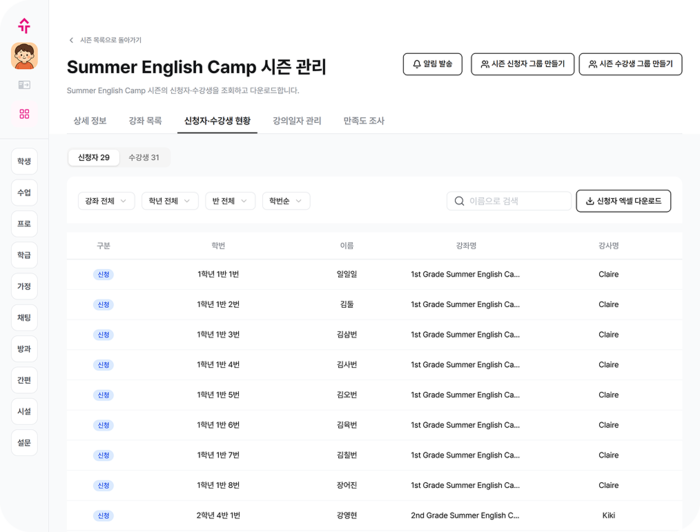Select name 장어진
700x532 pixels.
coord(347,485)
